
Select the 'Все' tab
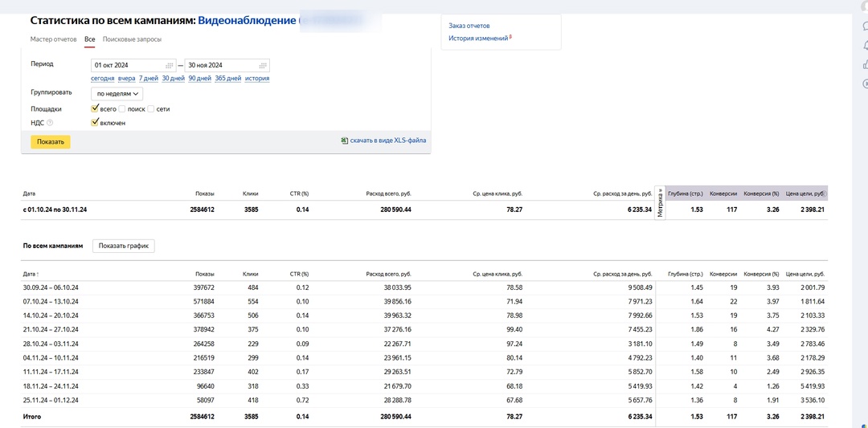coord(90,39)
